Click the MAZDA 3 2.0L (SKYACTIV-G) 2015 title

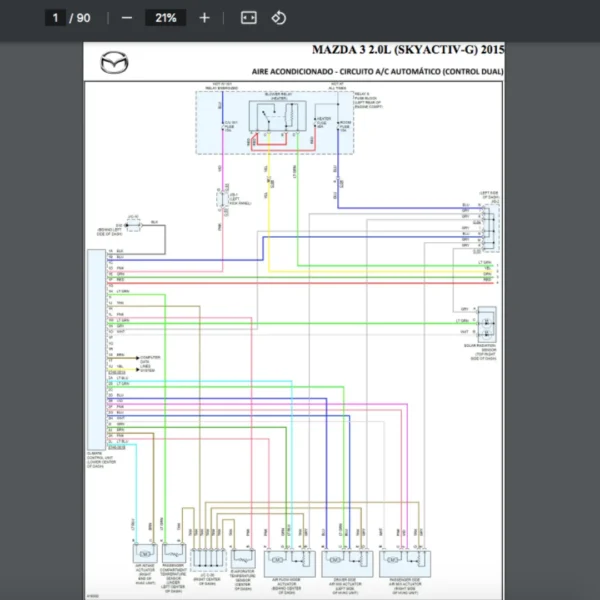(408, 50)
